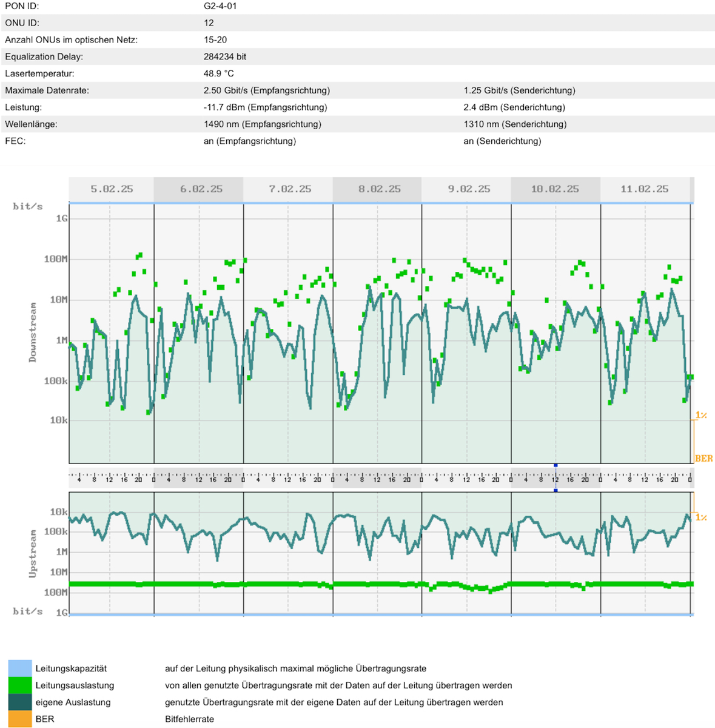Click the 'physikalisch maximal mögliche Übertragungsrate' description
The height and width of the screenshot is (728, 715).
click(x=295, y=669)
